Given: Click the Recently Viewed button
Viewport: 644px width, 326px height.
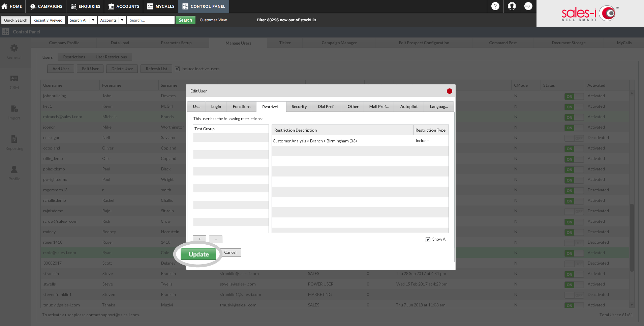Looking at the screenshot, I should point(48,20).
